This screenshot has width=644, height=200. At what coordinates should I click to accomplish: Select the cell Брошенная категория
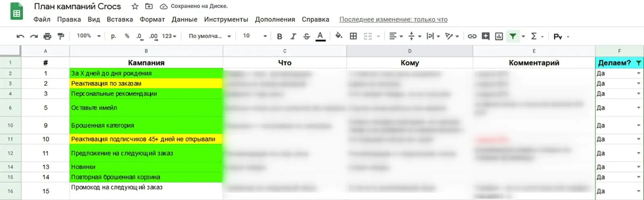pos(146,125)
